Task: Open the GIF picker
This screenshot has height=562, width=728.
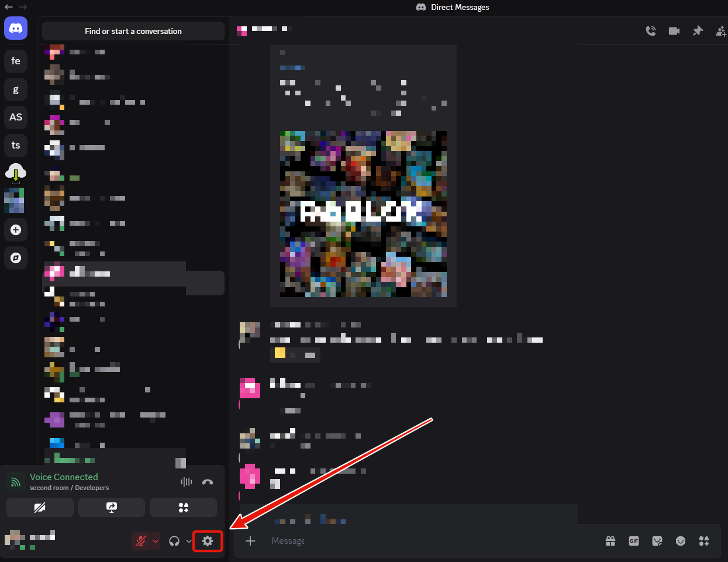Action: pyautogui.click(x=634, y=541)
